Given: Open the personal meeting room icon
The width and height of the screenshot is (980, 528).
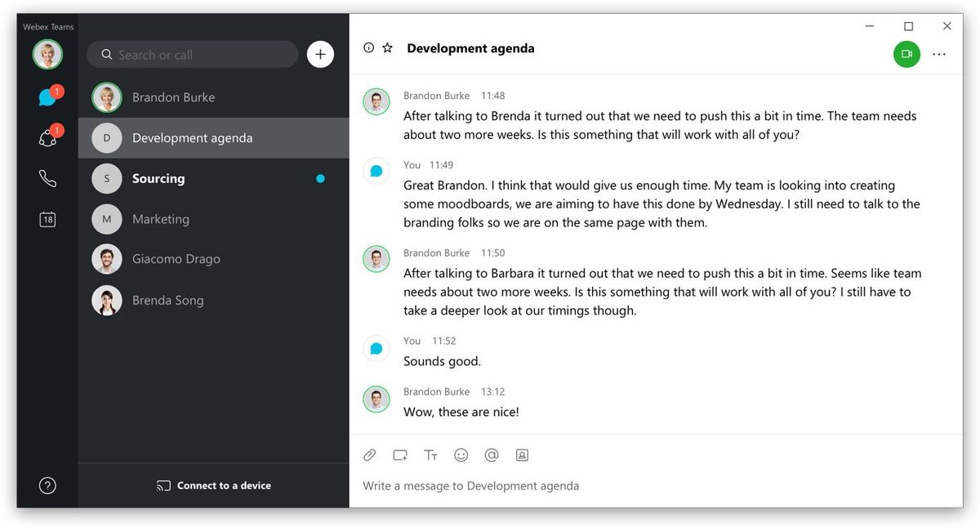Looking at the screenshot, I should coord(522,455).
